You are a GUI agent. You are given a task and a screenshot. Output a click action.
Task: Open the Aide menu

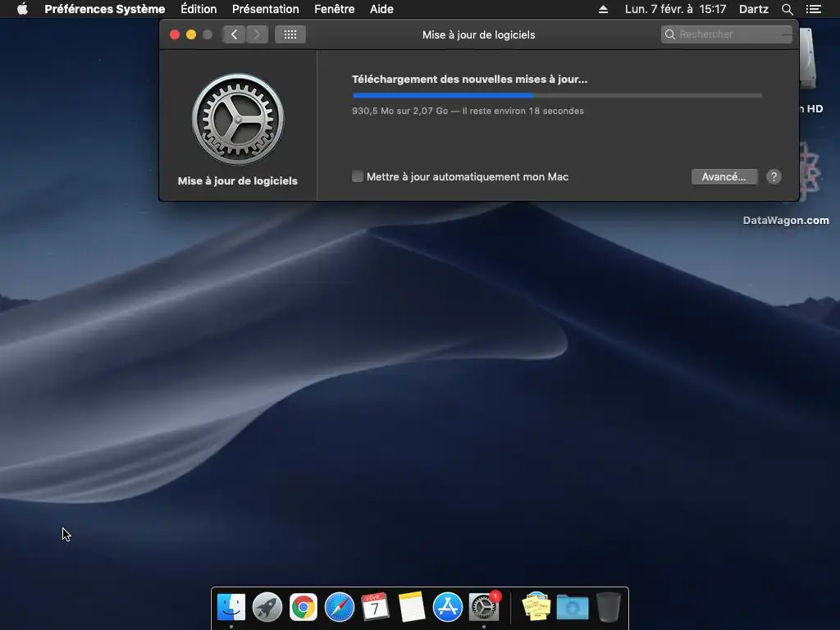(x=381, y=9)
